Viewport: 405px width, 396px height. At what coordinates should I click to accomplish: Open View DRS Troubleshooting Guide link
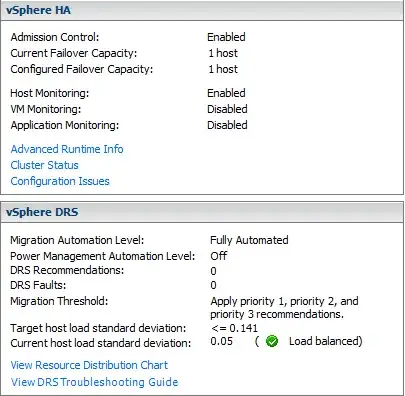tap(94, 382)
